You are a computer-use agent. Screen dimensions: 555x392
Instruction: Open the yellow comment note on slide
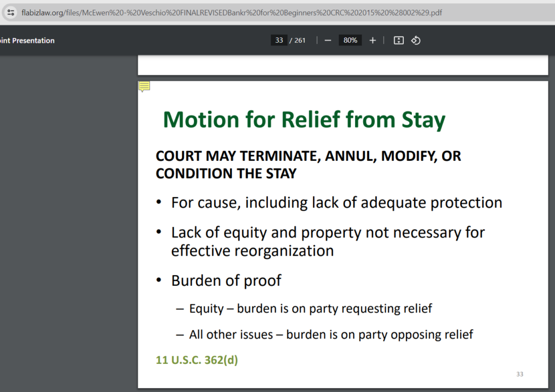144,87
